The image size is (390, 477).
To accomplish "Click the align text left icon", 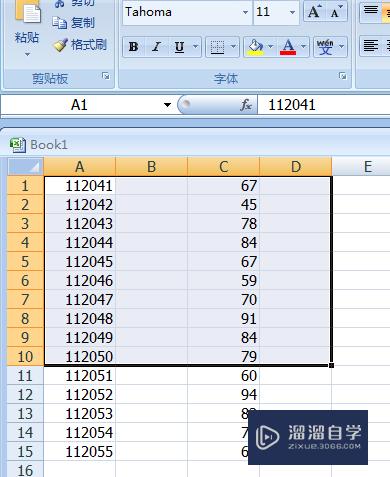I will pos(371,46).
